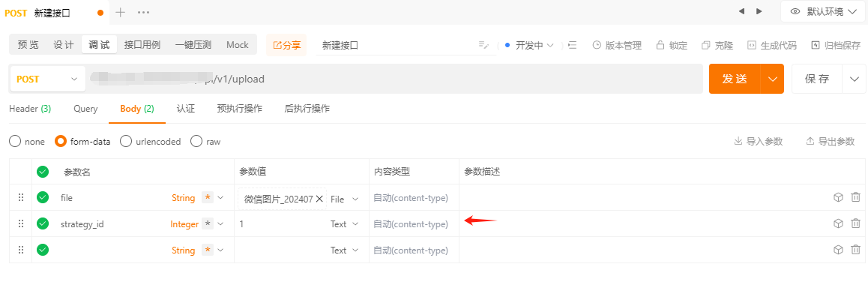868x285 pixels.
Task: Expand the 保存 button dropdown arrow
Action: click(x=855, y=79)
